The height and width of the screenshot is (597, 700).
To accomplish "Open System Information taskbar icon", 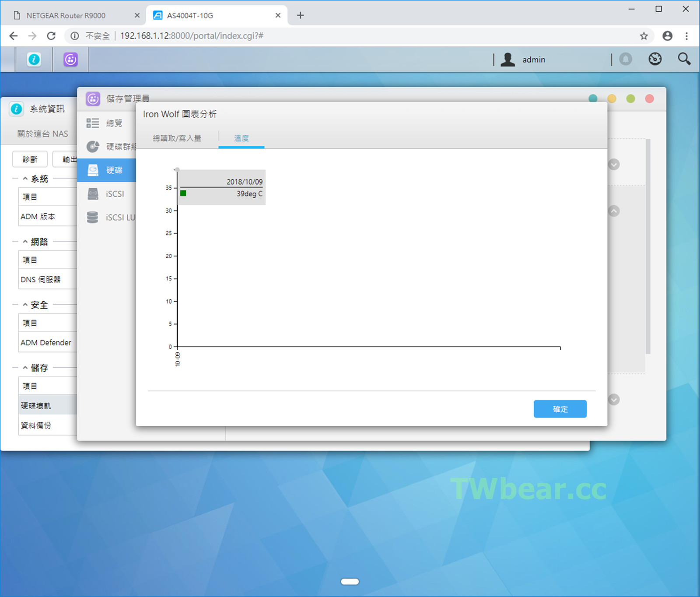I will pos(34,60).
